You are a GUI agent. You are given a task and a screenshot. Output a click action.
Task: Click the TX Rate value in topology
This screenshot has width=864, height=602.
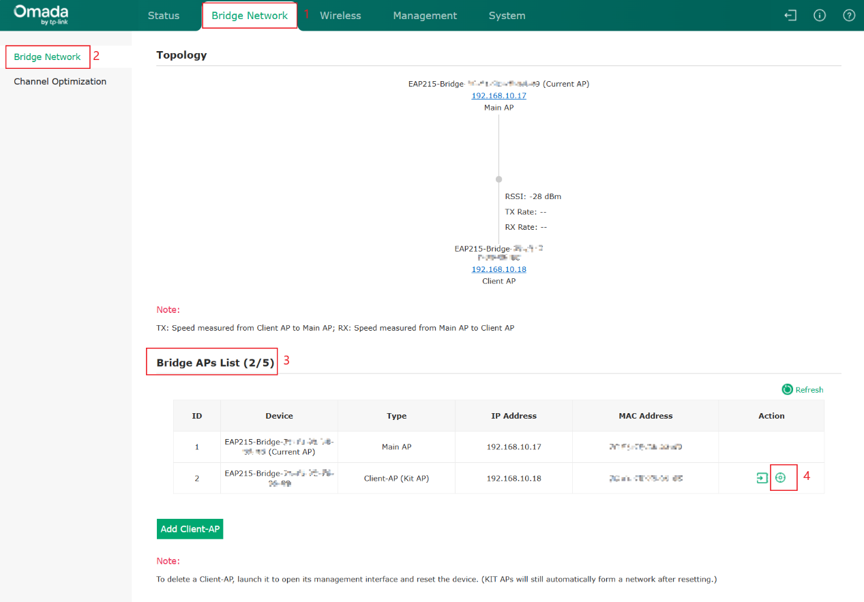[526, 211]
